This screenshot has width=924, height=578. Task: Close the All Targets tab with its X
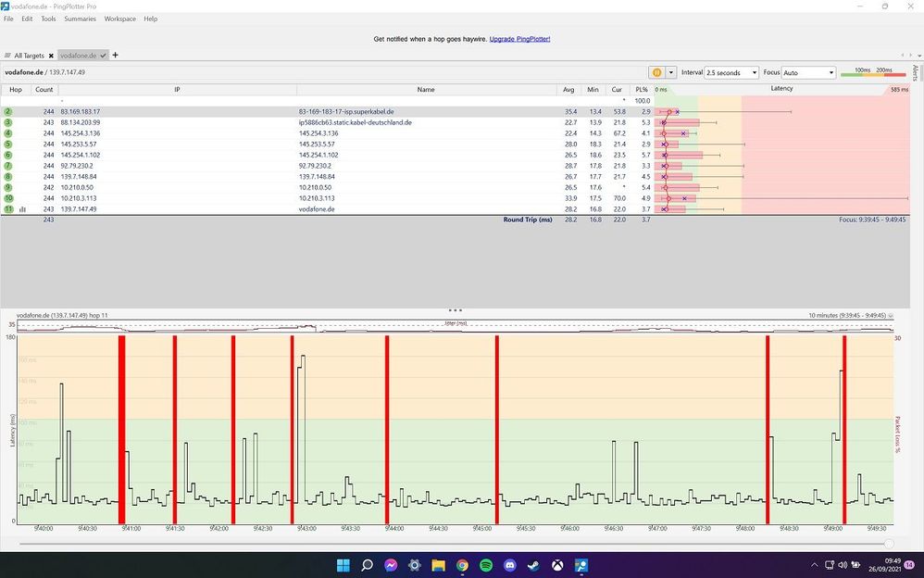pyautogui.click(x=51, y=56)
